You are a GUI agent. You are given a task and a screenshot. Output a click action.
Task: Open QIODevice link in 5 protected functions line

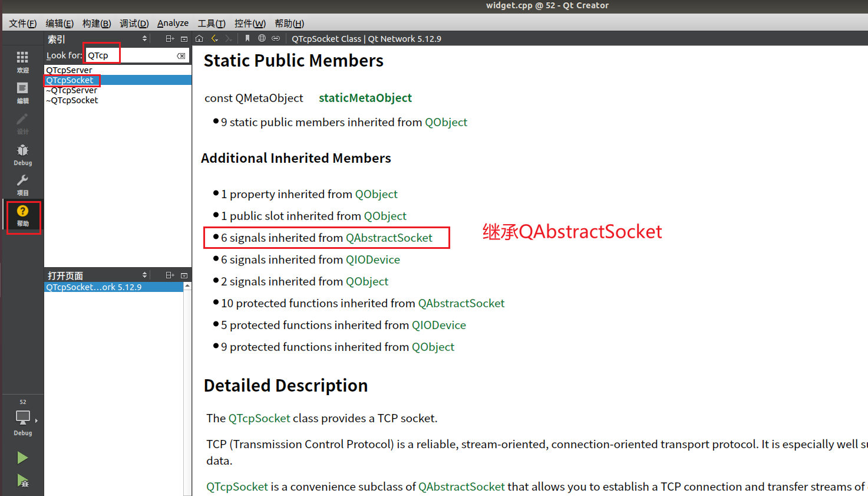(x=439, y=325)
